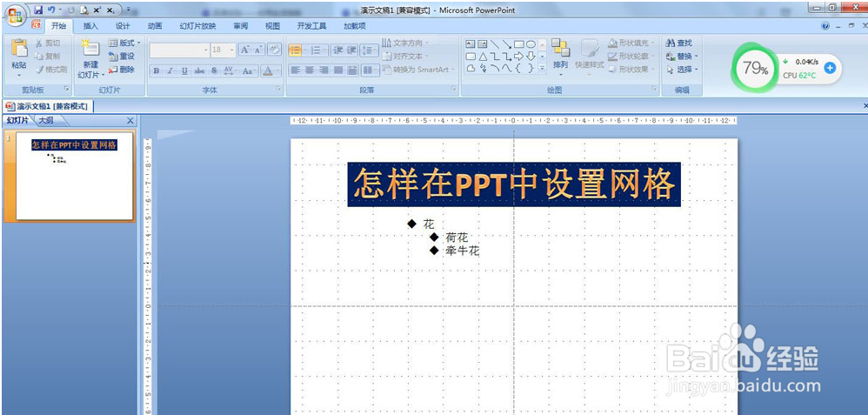Center align text in paragraph group
868x415 pixels.
pos(310,70)
